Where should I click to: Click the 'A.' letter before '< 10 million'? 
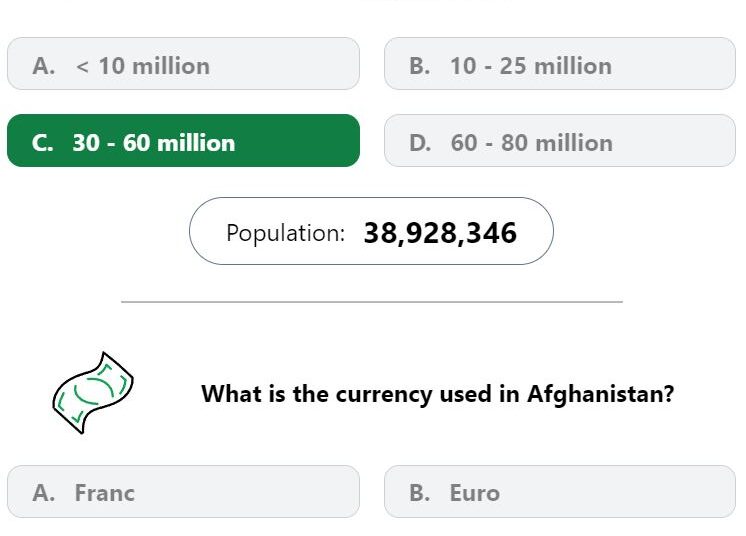pyautogui.click(x=44, y=66)
